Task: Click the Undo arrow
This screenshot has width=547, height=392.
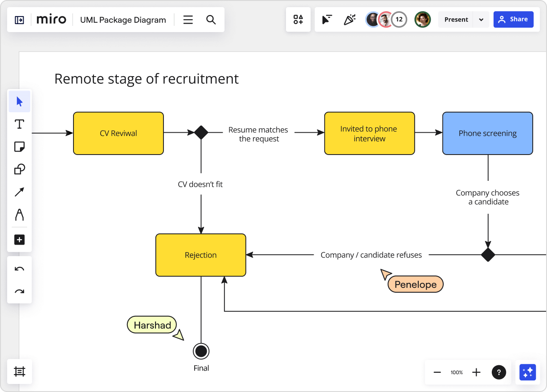Action: [x=20, y=269]
